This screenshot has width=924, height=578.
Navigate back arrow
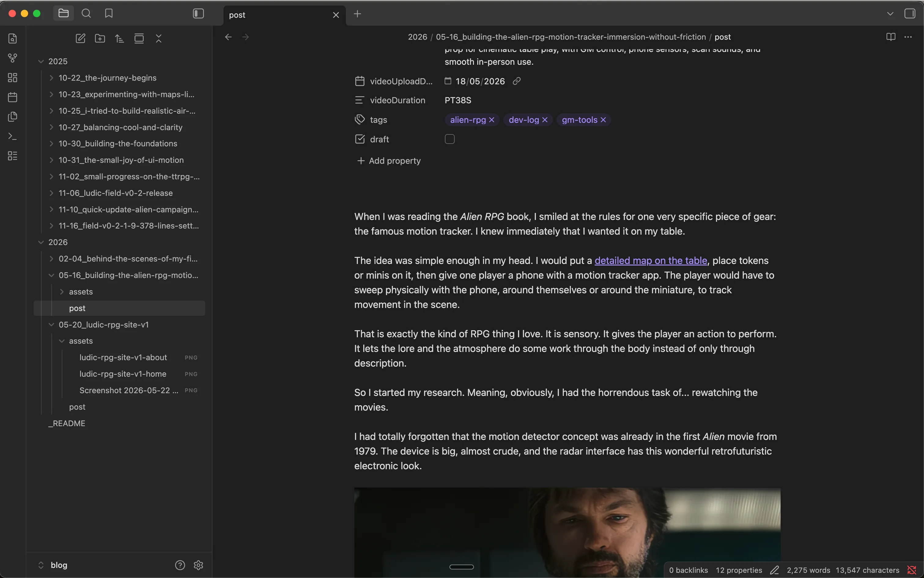point(228,37)
